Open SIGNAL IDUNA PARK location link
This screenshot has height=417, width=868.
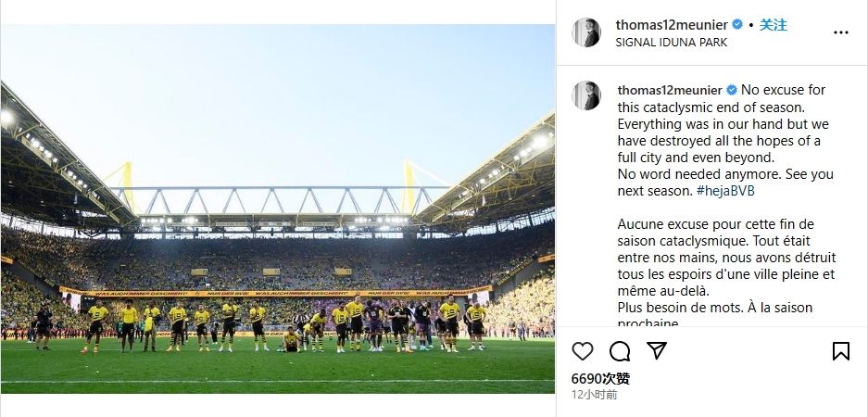[x=671, y=42]
